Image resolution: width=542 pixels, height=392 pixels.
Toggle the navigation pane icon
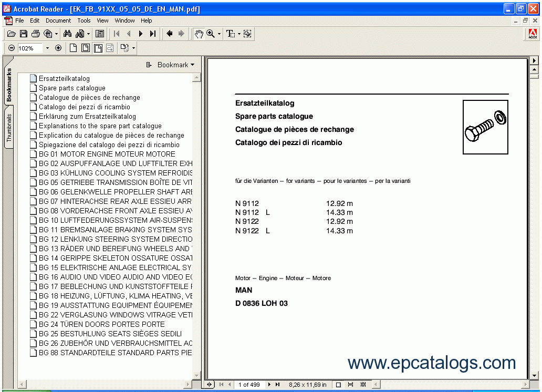[100, 34]
